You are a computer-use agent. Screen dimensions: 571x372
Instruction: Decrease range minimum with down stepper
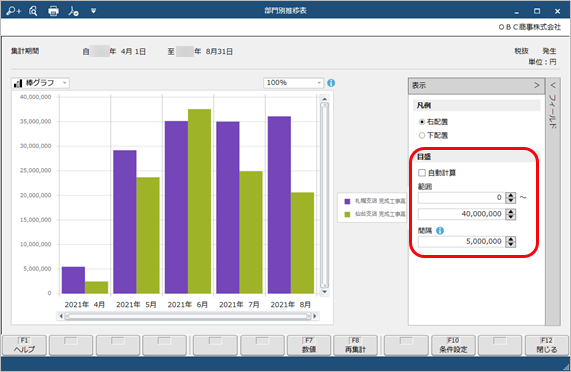click(511, 201)
